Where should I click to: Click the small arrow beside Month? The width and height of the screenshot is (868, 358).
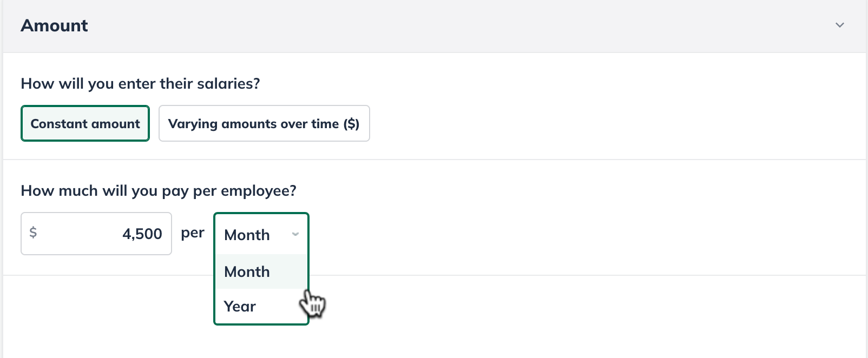pos(295,234)
